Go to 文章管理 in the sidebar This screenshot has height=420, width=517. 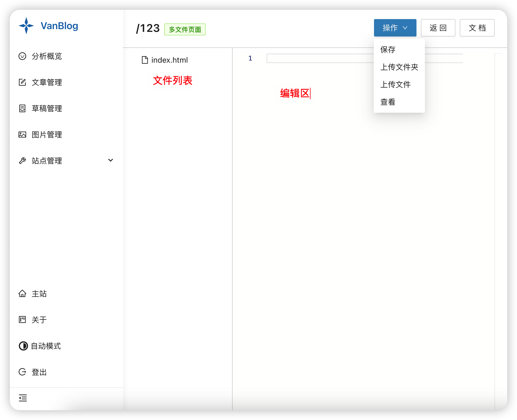(47, 82)
